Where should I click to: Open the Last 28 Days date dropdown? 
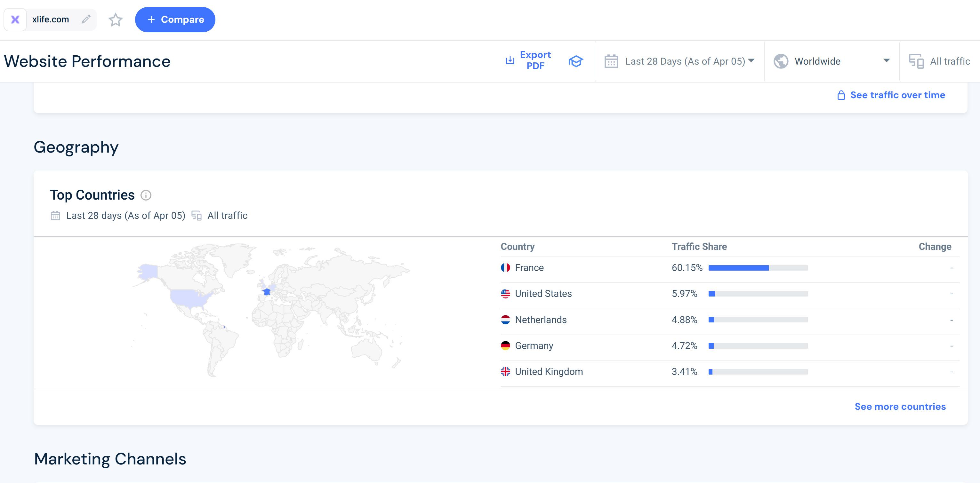[685, 61]
